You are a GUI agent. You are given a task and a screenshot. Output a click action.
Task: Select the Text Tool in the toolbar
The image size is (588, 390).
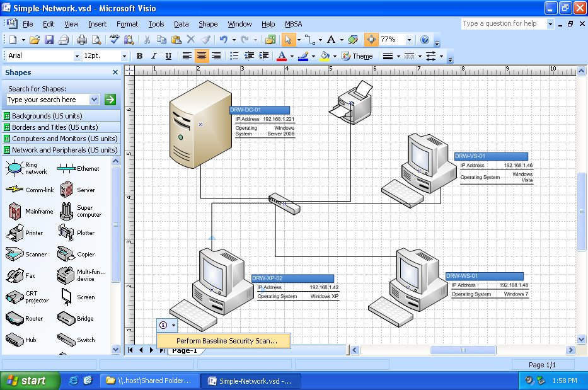click(x=330, y=39)
